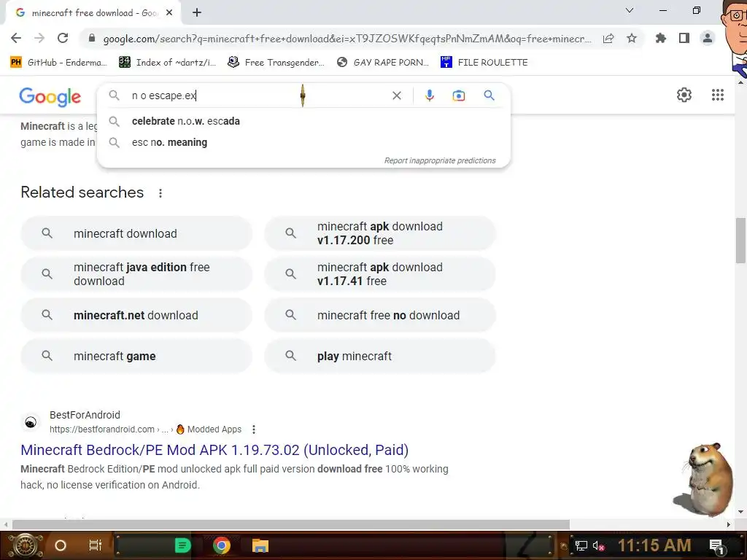Image resolution: width=747 pixels, height=560 pixels.
Task: Select suggestion celebrate n.o.w. escada
Action: pos(304,121)
